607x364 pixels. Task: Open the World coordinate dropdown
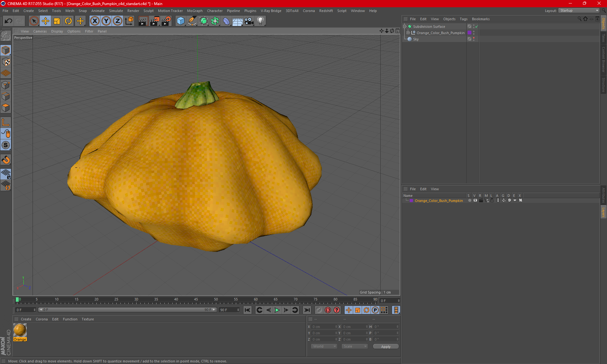(324, 346)
